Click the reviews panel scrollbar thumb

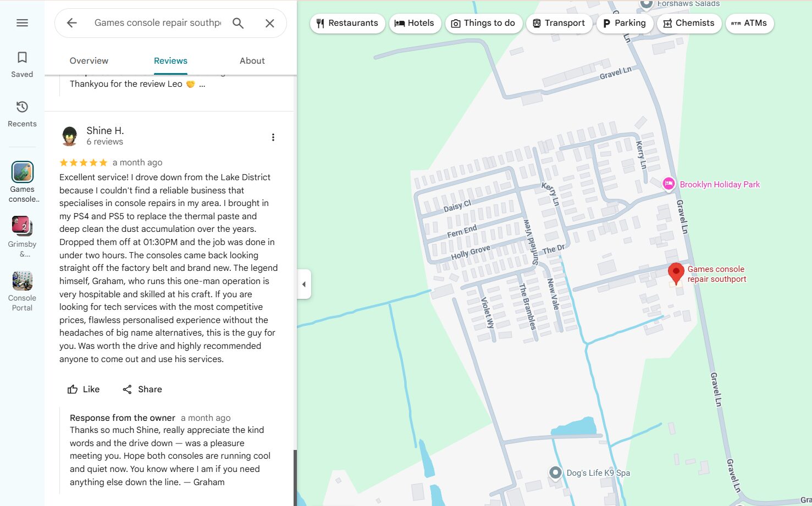(x=295, y=477)
